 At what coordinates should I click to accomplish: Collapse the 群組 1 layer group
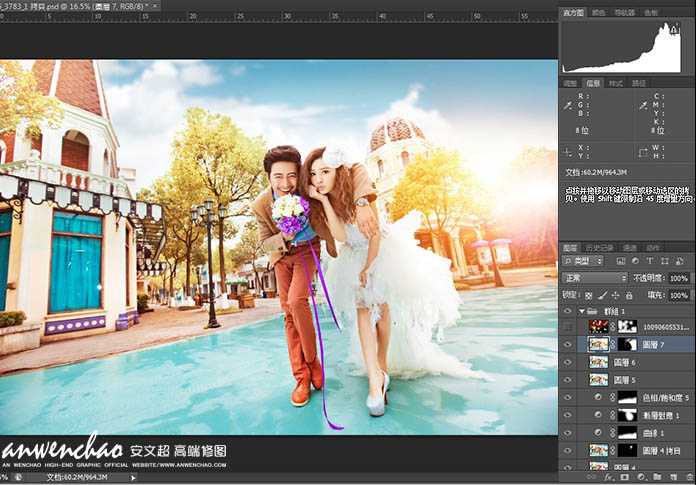pos(581,310)
